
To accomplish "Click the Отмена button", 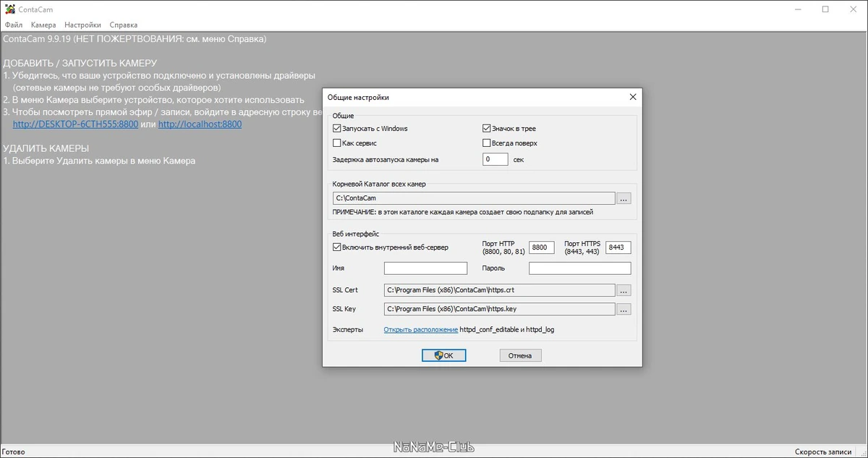I will click(x=520, y=355).
